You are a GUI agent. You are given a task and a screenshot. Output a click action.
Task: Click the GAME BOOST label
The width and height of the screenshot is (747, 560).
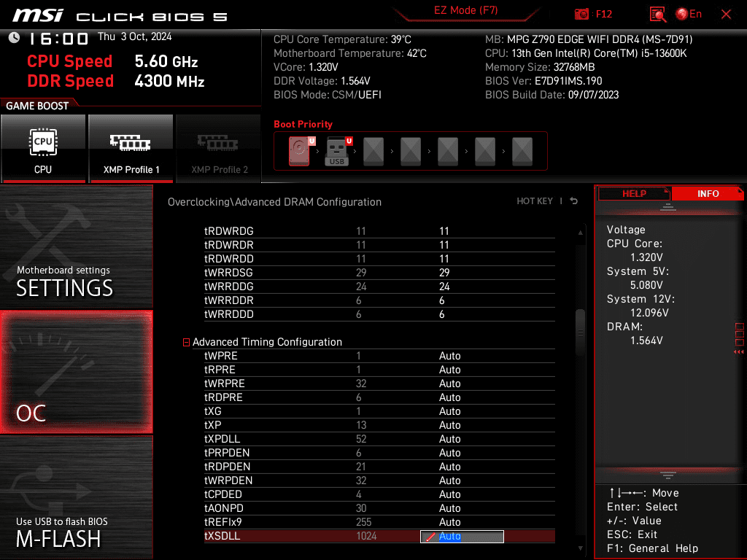point(37,106)
